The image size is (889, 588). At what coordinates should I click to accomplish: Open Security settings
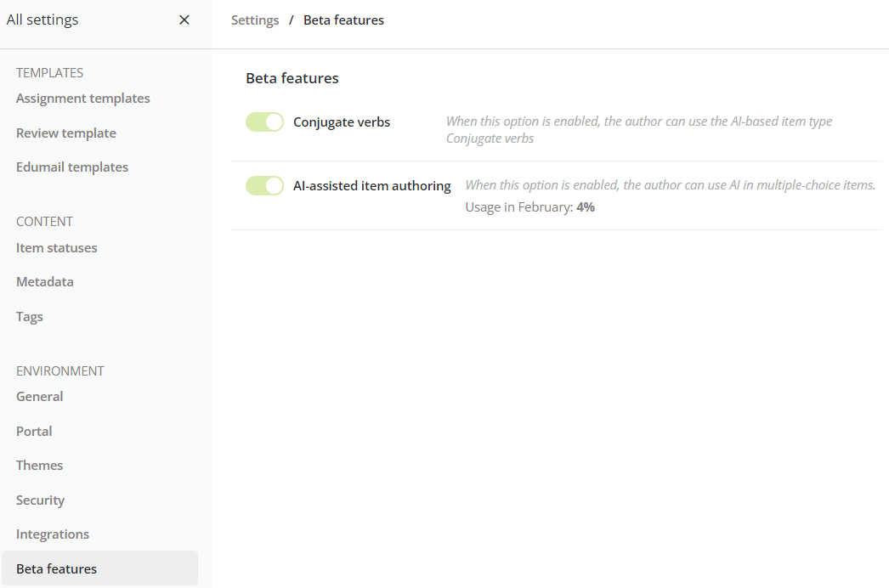tap(40, 500)
